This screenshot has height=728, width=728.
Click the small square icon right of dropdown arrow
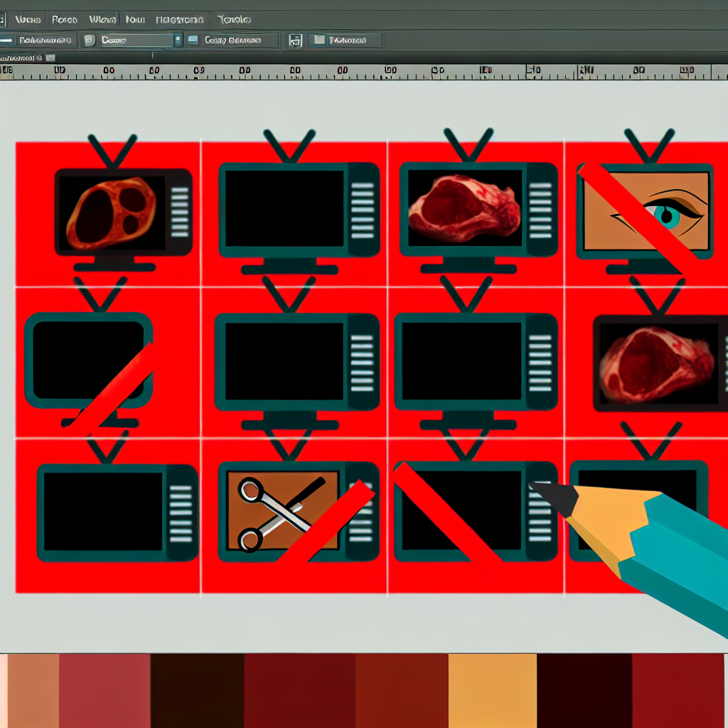[x=191, y=41]
